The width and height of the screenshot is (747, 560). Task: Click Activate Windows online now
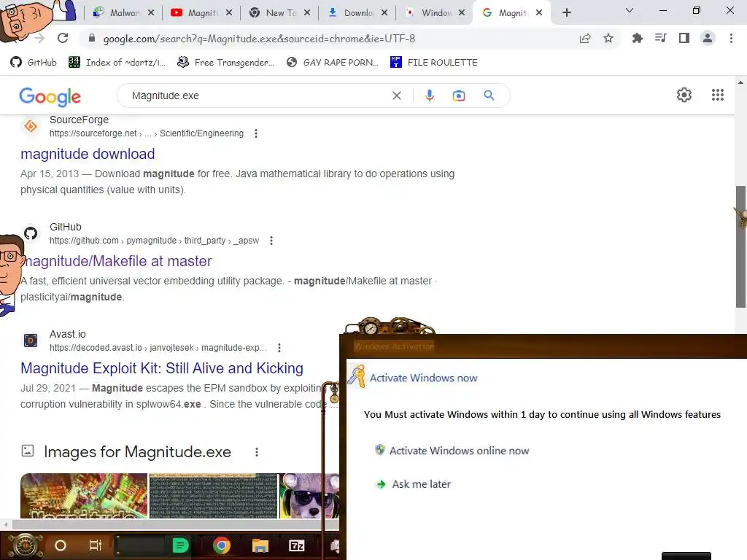coord(459,451)
